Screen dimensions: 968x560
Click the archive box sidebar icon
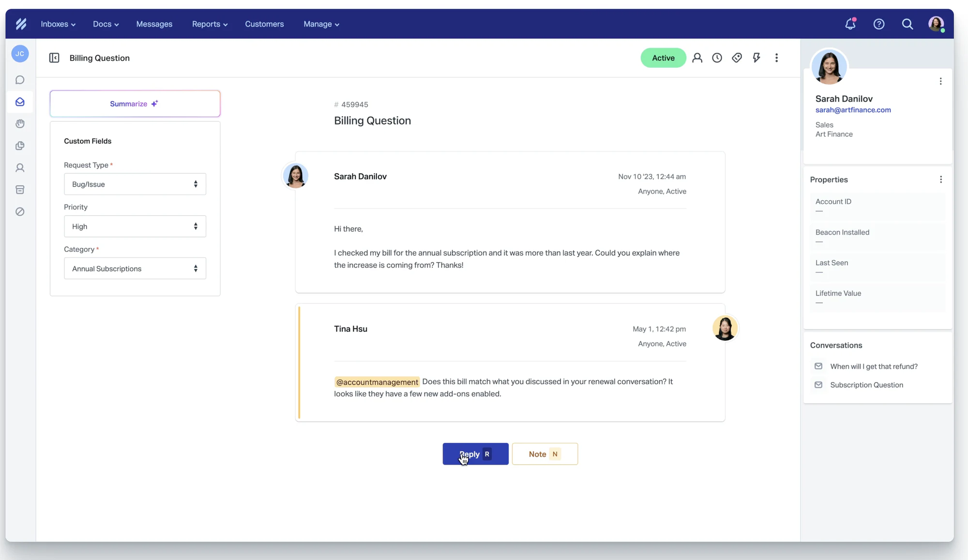click(20, 190)
